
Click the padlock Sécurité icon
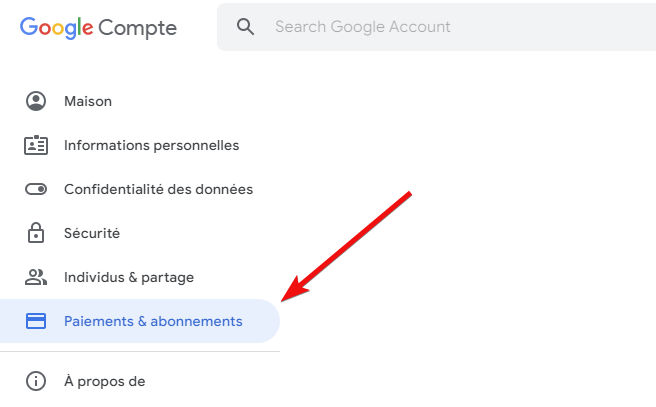click(x=36, y=233)
